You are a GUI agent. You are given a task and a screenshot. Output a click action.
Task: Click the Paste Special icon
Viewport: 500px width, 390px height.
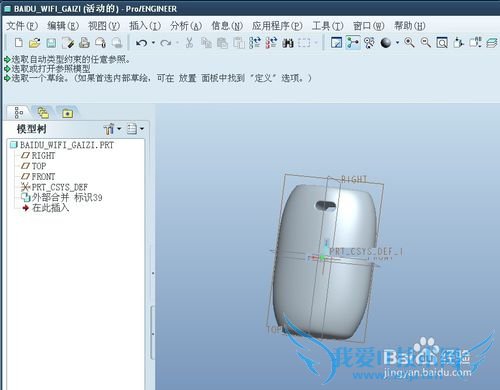(239, 43)
